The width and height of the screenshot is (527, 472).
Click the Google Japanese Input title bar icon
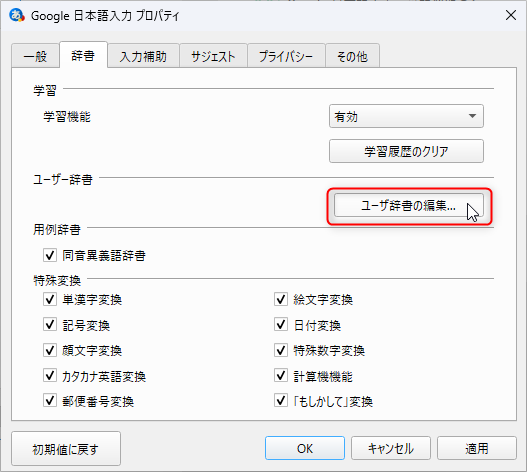point(16,15)
